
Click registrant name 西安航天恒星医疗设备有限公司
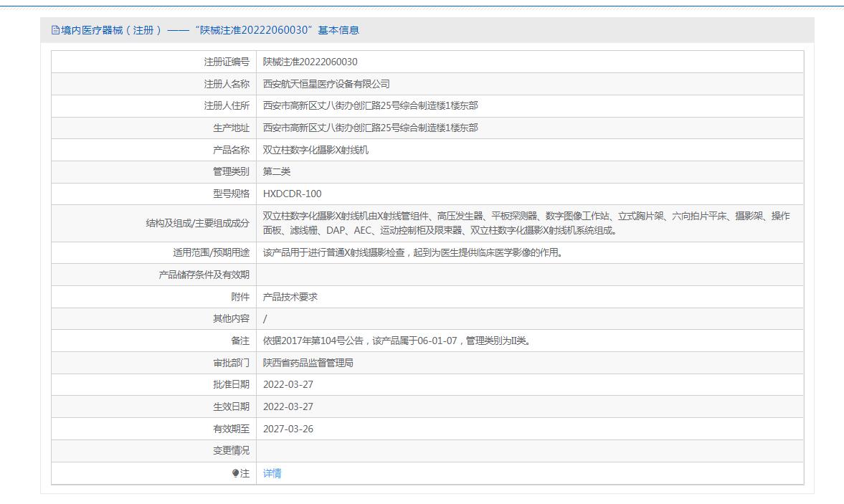click(326, 84)
